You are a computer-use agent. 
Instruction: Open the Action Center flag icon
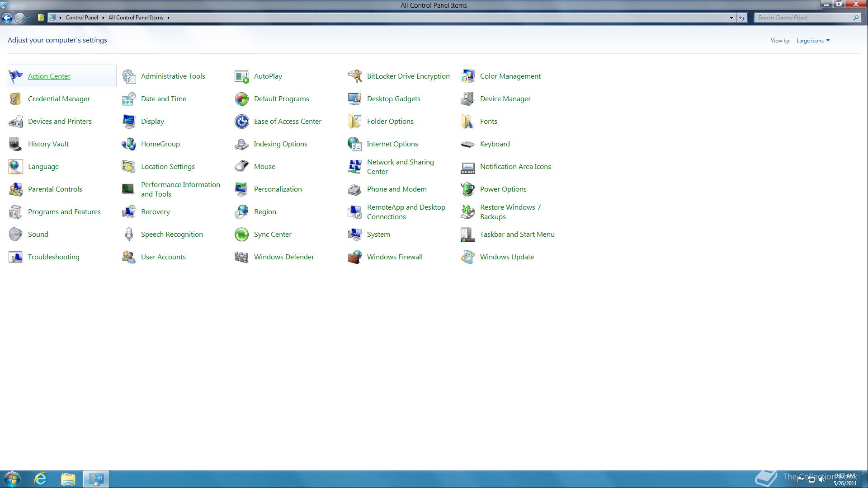coord(16,76)
